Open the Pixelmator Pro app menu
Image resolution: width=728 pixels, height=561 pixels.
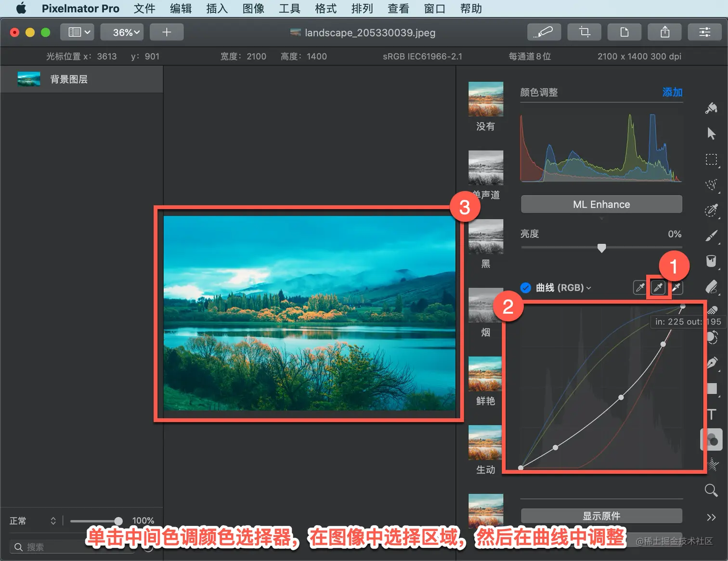pos(80,9)
